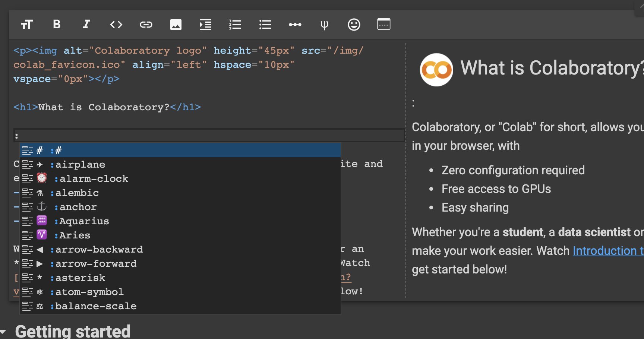Image resolution: width=644 pixels, height=339 pixels.
Task: Apply a numbered list from the toolbar
Action: click(235, 25)
